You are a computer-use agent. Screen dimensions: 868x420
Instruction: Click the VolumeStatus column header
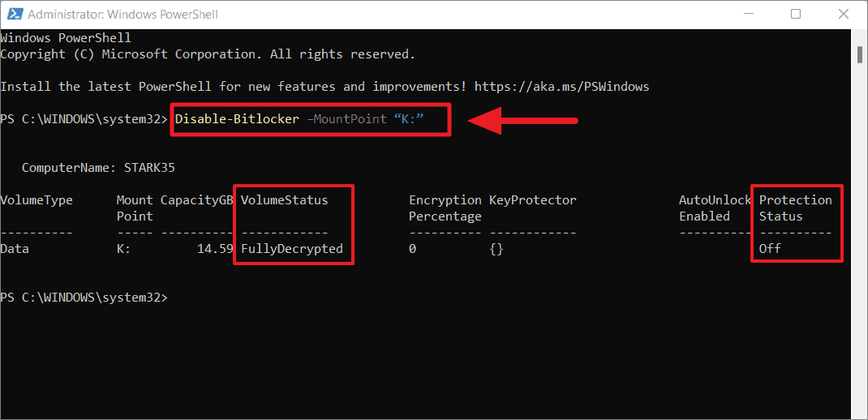(285, 200)
